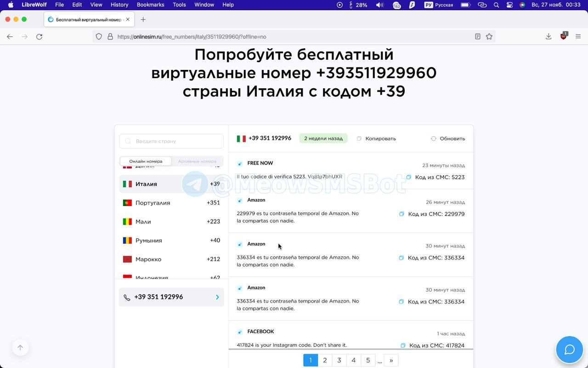Viewport: 588px width, 368px height.
Task: Click the Apple menu icon
Action: pyautogui.click(x=11, y=5)
